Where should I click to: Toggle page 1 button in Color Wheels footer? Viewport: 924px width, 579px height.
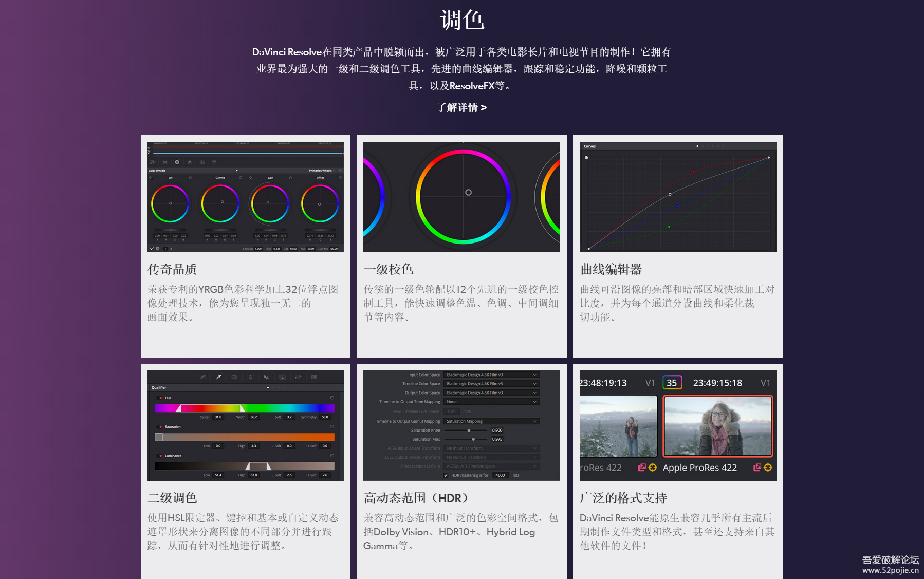click(x=165, y=249)
